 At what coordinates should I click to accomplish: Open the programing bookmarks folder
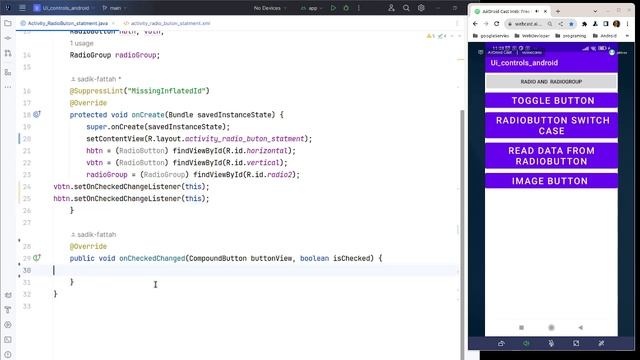[x=571, y=36]
